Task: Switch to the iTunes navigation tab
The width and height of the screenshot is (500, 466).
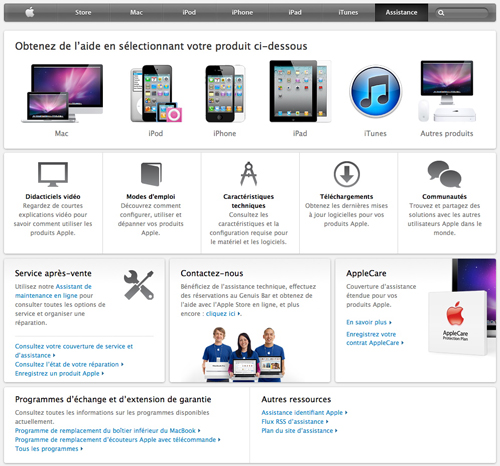Action: 348,13
